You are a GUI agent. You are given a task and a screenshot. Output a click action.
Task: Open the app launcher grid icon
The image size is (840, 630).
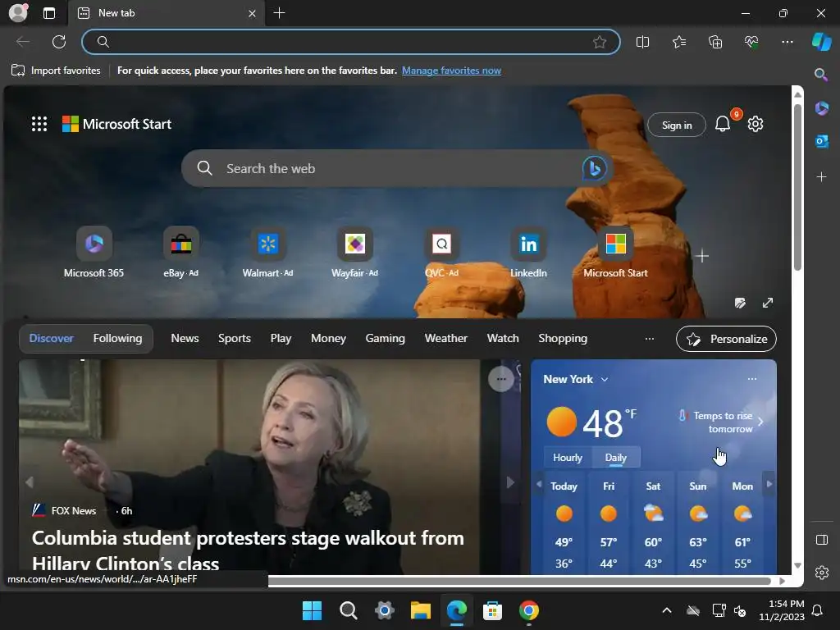coord(39,124)
